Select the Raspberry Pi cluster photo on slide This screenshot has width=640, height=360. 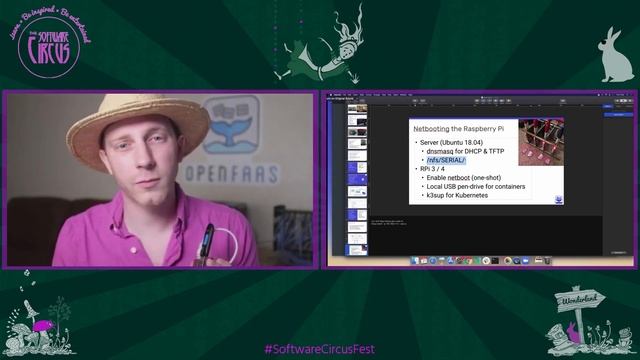coord(541,142)
